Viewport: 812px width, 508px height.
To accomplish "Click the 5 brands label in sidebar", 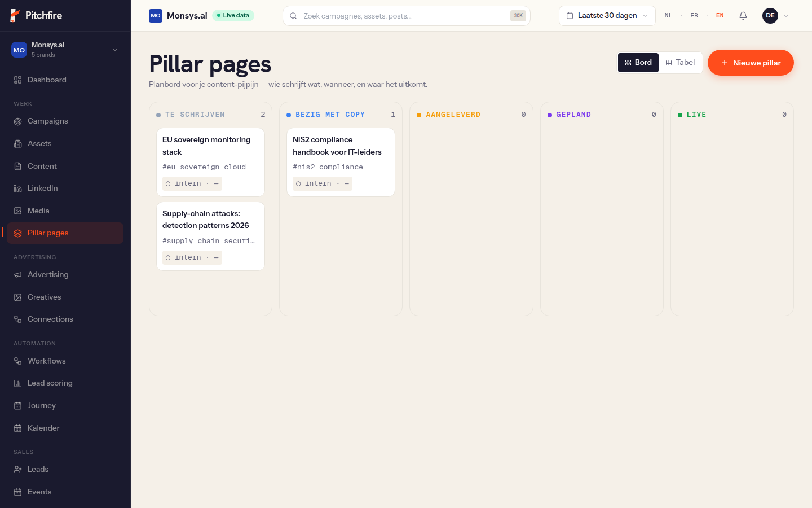I will click(43, 55).
